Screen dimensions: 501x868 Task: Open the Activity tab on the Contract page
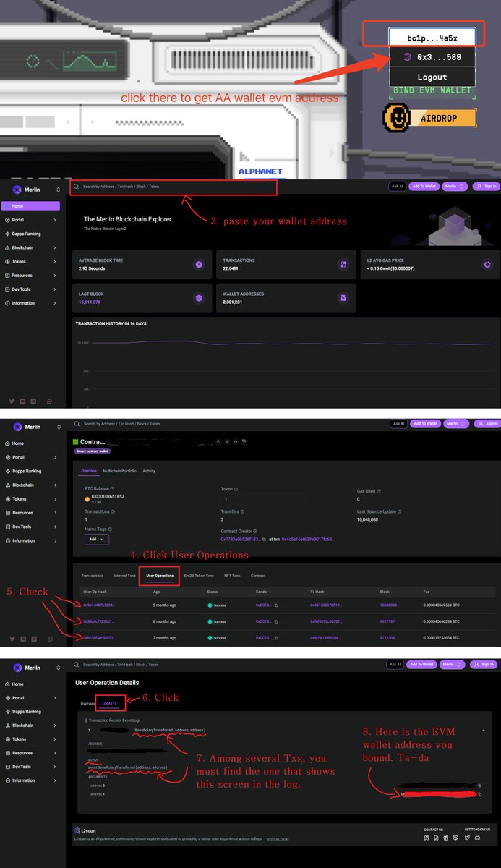coord(149,471)
